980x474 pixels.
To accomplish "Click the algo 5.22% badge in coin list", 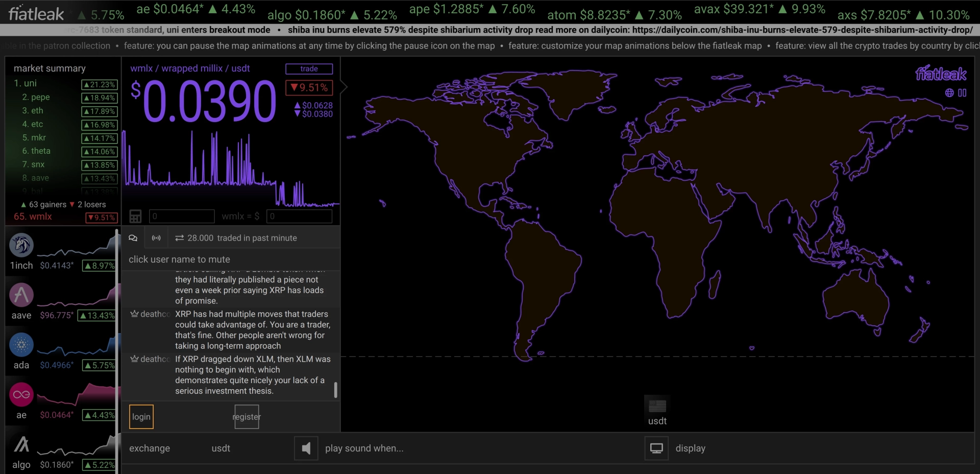I will click(x=100, y=465).
